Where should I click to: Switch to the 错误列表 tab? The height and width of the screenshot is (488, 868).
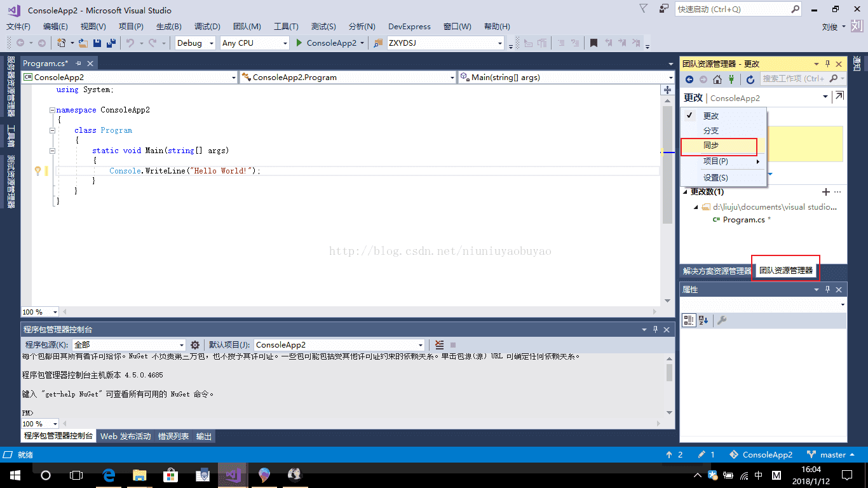[173, 437]
